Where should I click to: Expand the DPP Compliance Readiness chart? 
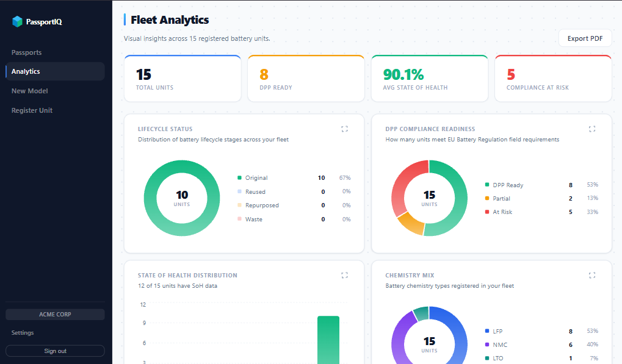click(592, 129)
